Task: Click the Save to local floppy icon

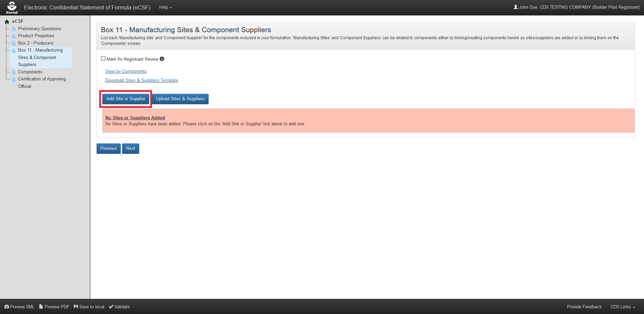Action: click(76, 307)
